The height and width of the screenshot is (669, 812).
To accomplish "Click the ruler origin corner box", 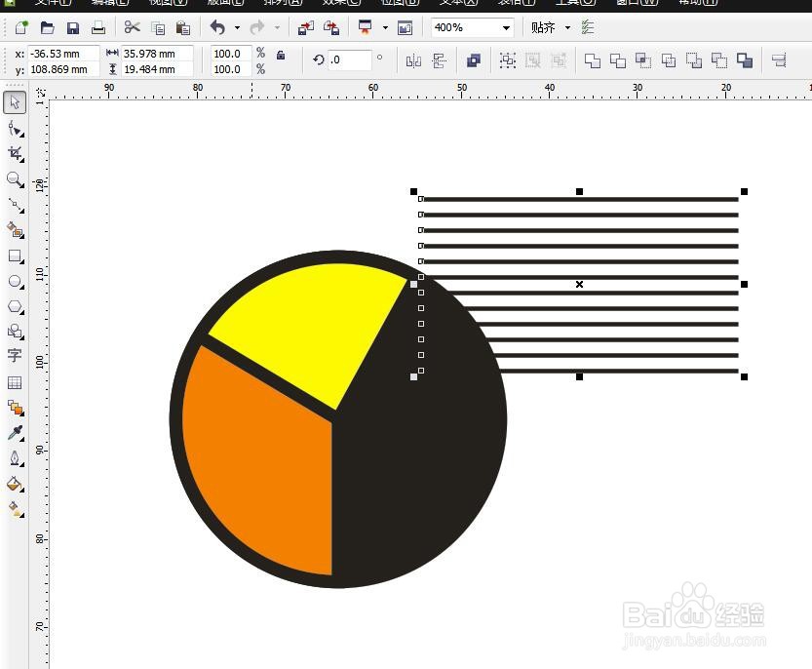I will tap(40, 94).
